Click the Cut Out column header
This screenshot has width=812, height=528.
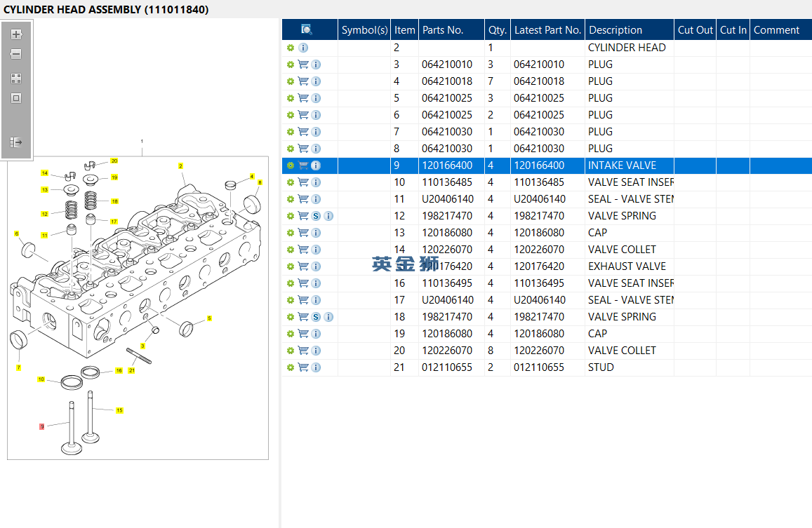click(695, 30)
